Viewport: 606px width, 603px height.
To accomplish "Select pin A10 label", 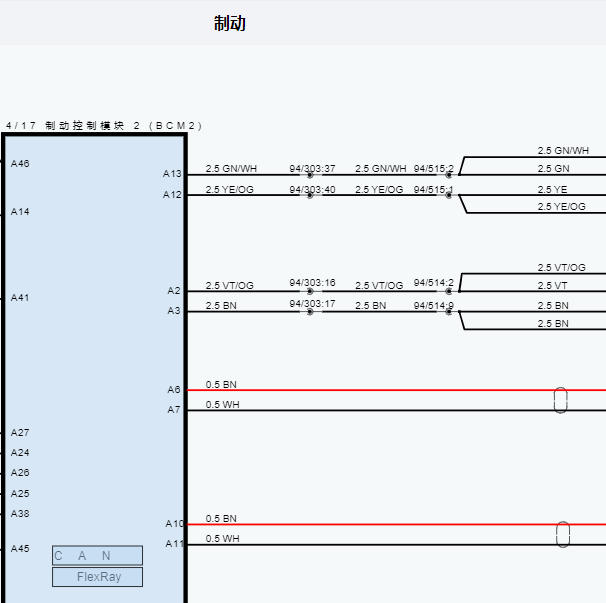I will point(174,524).
